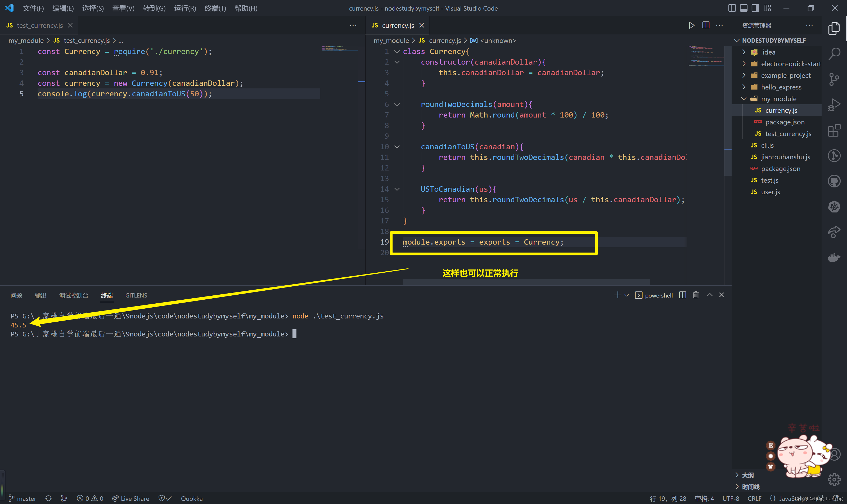Open the Kubernetes view
The width and height of the screenshot is (847, 504).
(x=835, y=206)
